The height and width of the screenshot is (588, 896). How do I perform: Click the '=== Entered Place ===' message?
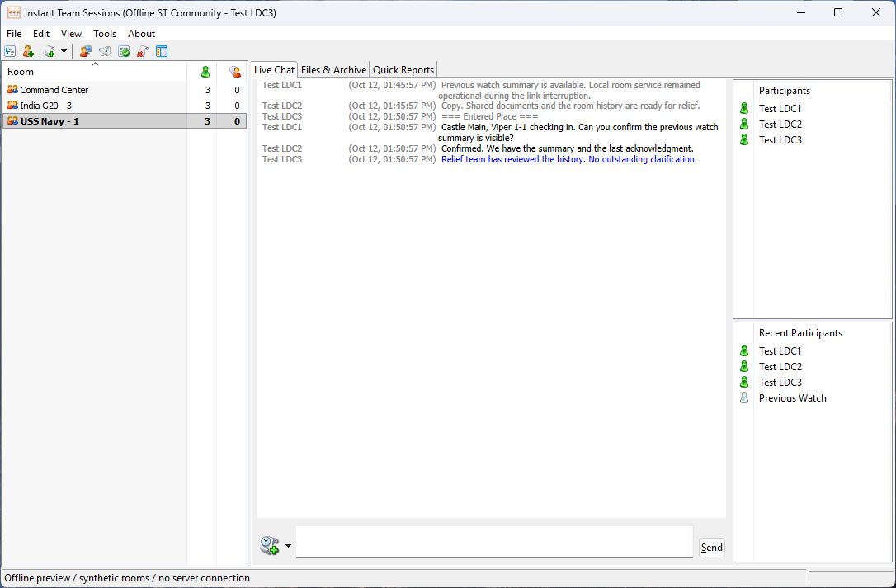(x=490, y=116)
